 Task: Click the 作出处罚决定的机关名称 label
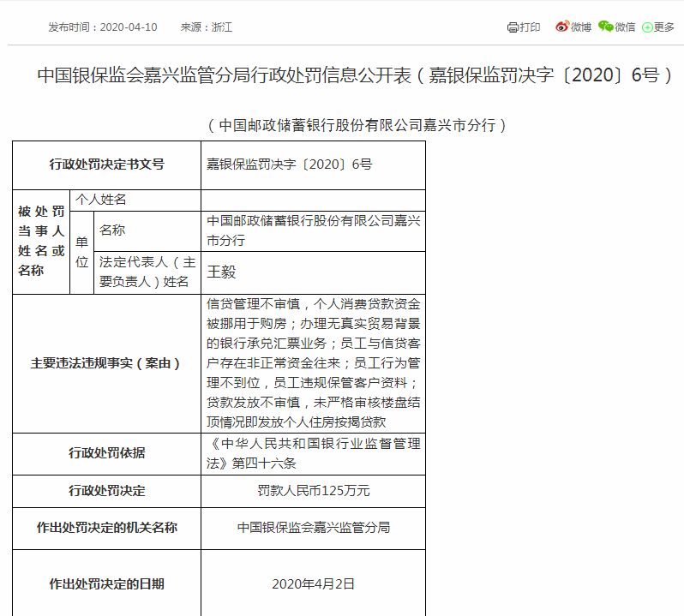tap(107, 528)
